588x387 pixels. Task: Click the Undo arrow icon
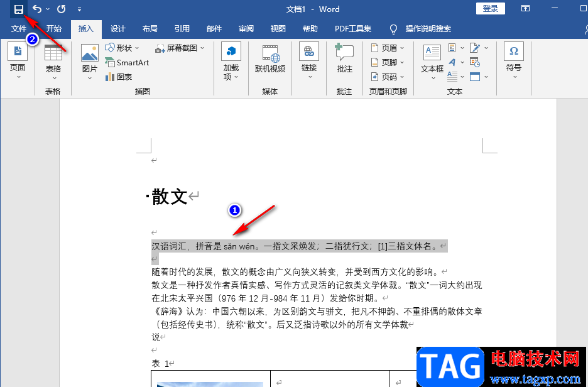click(x=36, y=9)
